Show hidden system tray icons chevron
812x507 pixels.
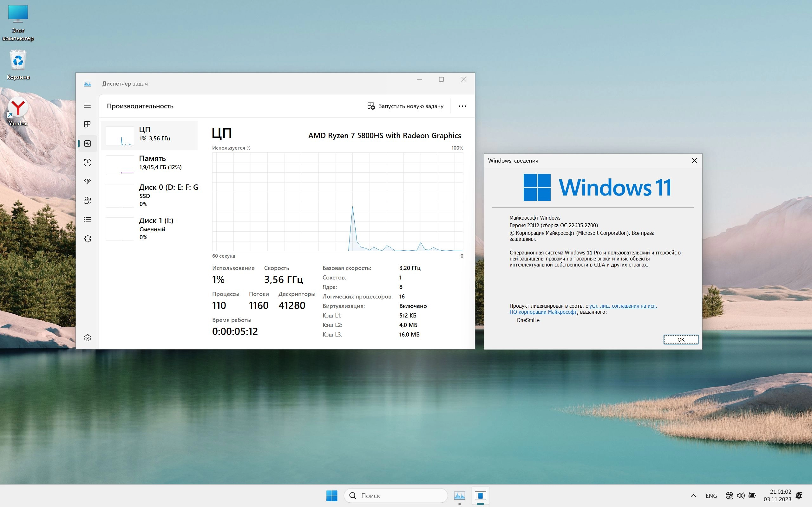(x=693, y=496)
